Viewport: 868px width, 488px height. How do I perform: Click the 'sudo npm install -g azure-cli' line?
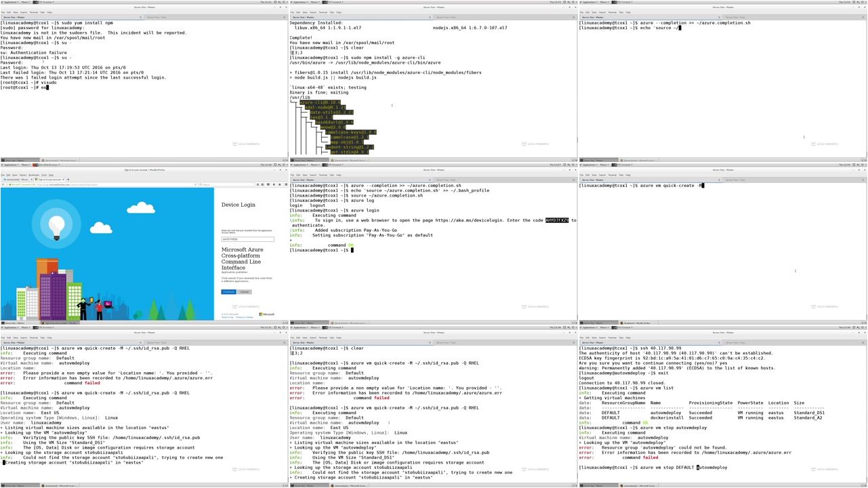pyautogui.click(x=357, y=58)
